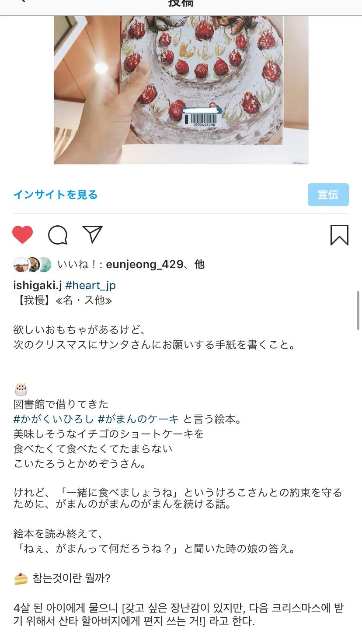Tap the cake book post image
The height and width of the screenshot is (644, 362).
(181, 90)
